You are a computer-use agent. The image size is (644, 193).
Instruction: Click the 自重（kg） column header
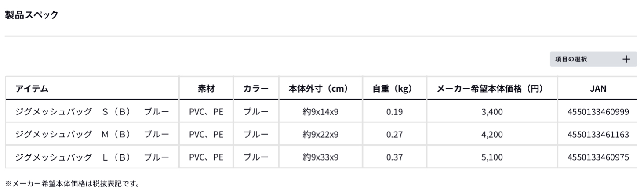[x=394, y=89]
